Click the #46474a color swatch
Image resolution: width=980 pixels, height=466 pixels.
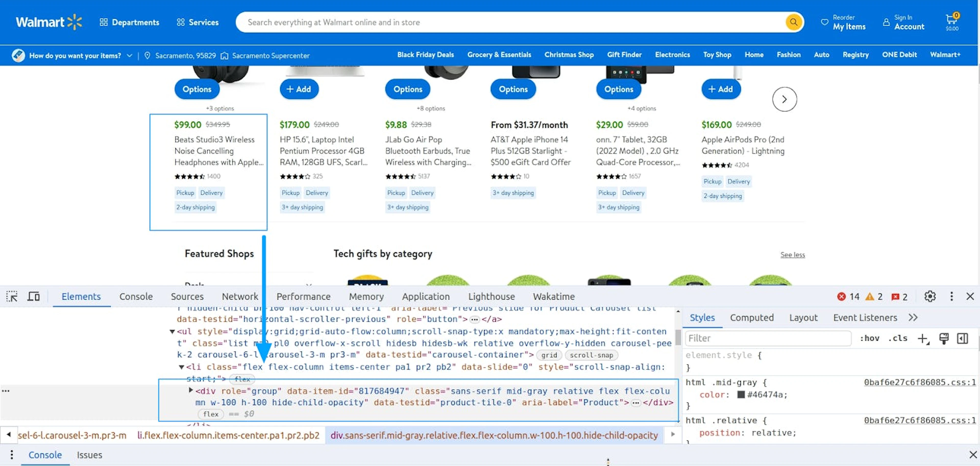pos(741,394)
